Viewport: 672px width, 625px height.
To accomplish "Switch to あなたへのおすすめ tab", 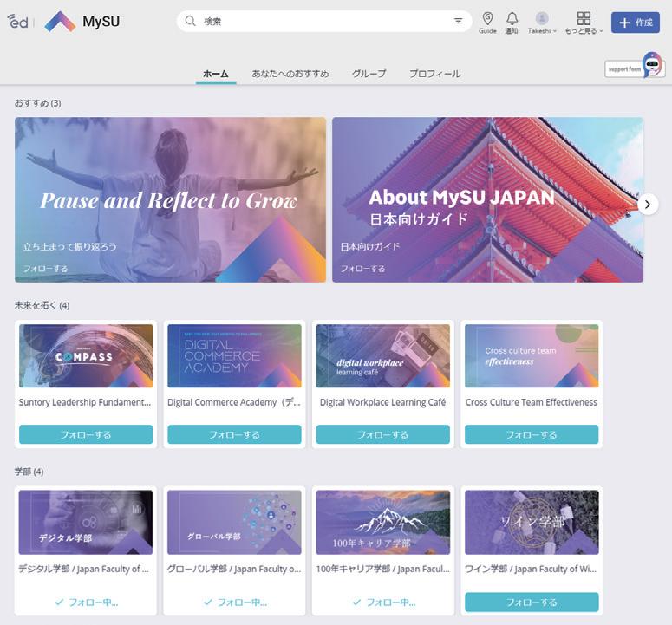I will click(x=290, y=74).
